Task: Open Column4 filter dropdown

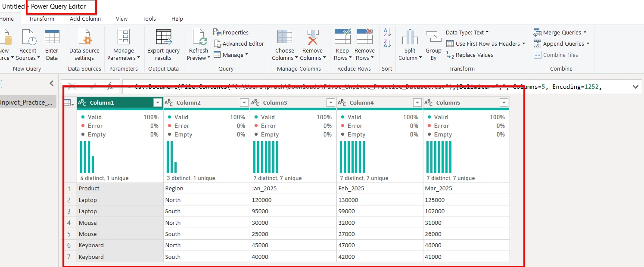Action: [417, 102]
